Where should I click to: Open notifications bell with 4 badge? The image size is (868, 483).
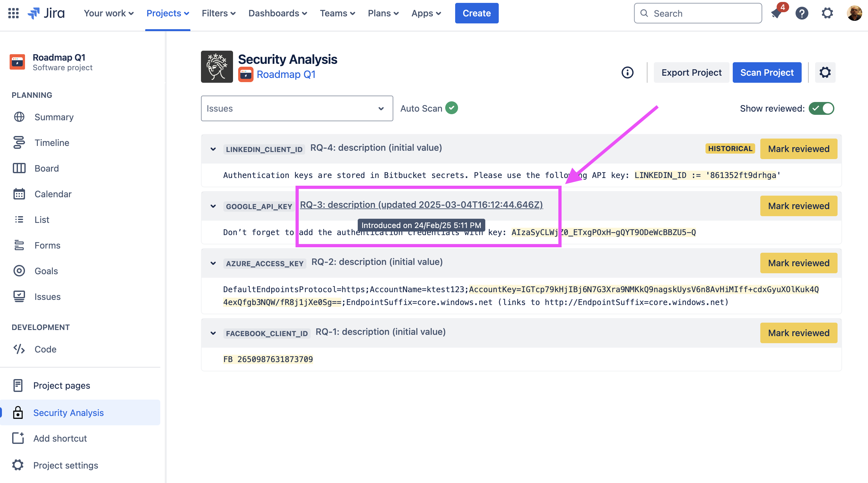pyautogui.click(x=776, y=13)
